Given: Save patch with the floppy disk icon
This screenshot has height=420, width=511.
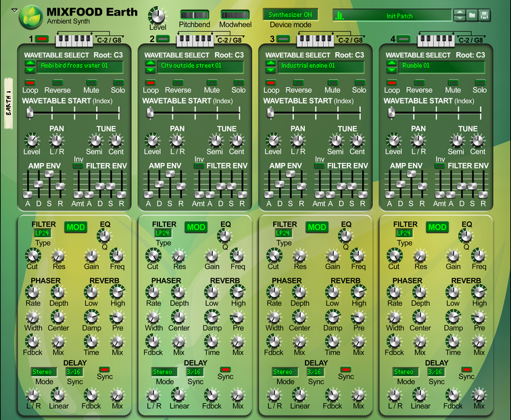Looking at the screenshot, I should (484, 16).
